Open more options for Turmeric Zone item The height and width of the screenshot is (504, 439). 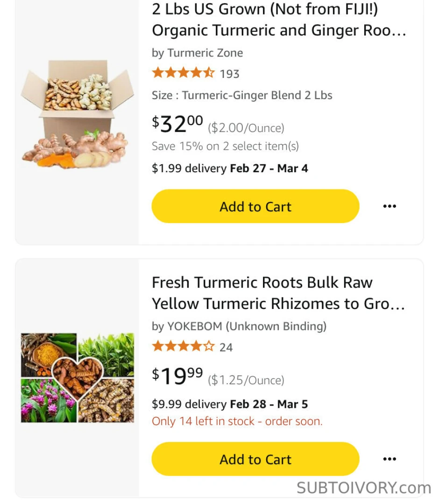(x=389, y=206)
